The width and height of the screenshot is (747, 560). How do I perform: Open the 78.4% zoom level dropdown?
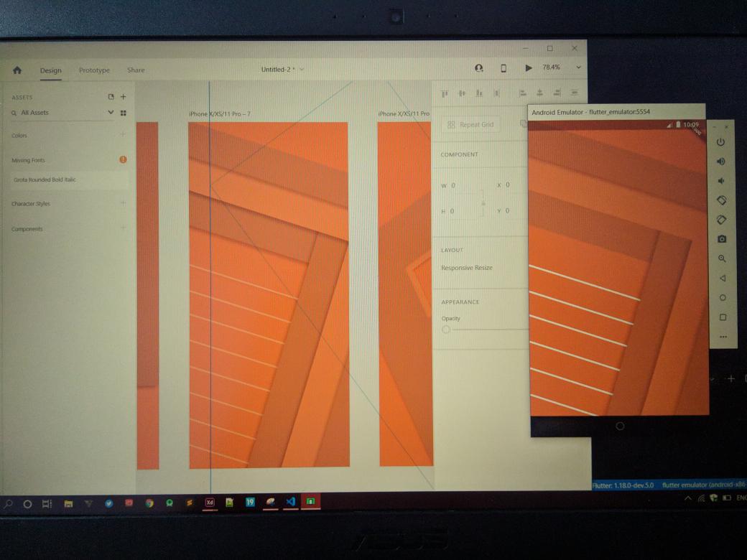[578, 67]
